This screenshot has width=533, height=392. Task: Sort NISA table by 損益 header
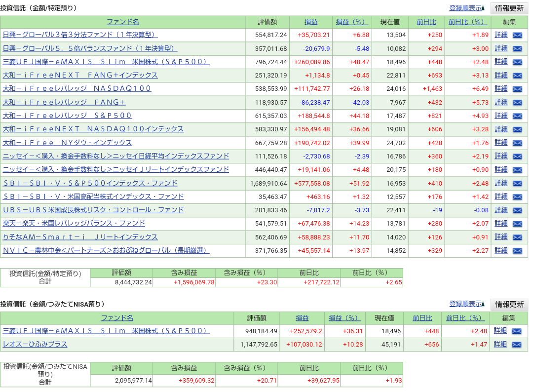click(x=302, y=318)
